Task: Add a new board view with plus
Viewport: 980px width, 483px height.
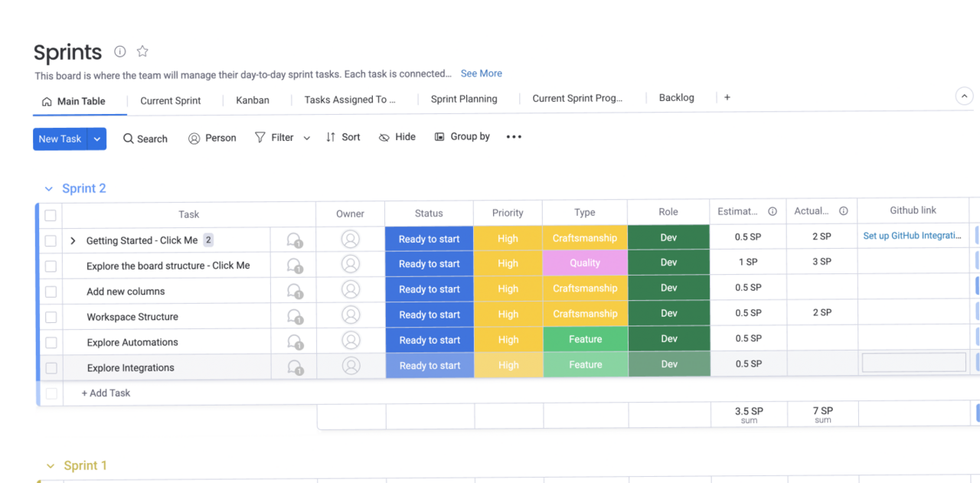Action: click(727, 98)
